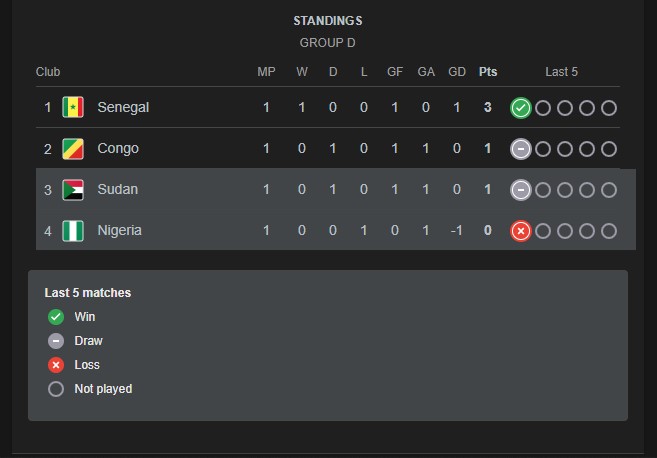Screen dimensions: 657x458
Task: Click the Last 5 column header
Action: [561, 72]
